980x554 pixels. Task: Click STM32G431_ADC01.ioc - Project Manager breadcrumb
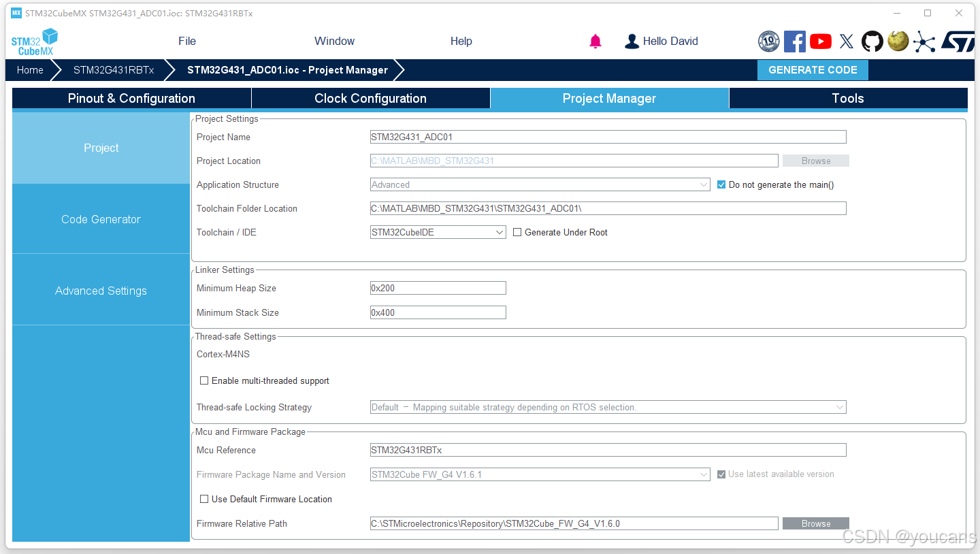point(287,70)
